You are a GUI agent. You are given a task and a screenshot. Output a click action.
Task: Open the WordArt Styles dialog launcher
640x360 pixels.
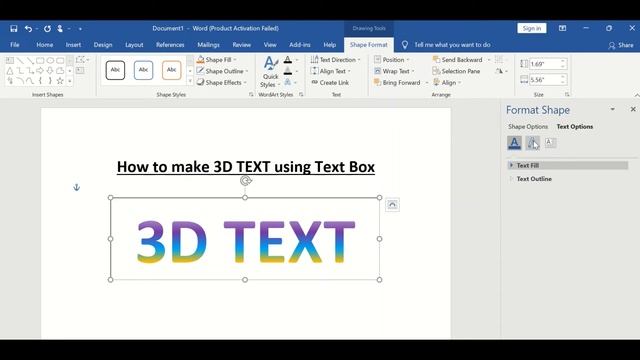(x=301, y=94)
